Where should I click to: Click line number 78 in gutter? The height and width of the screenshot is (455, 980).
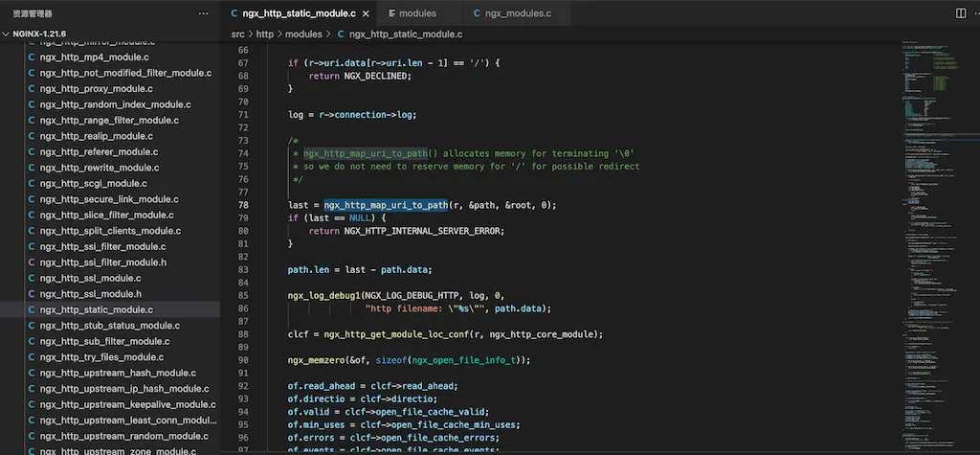[x=243, y=205]
